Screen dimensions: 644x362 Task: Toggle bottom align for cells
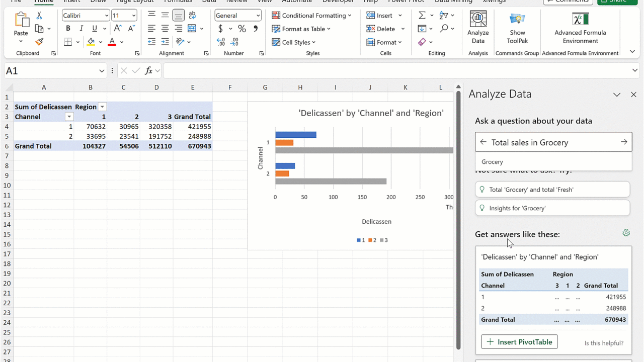tap(178, 16)
